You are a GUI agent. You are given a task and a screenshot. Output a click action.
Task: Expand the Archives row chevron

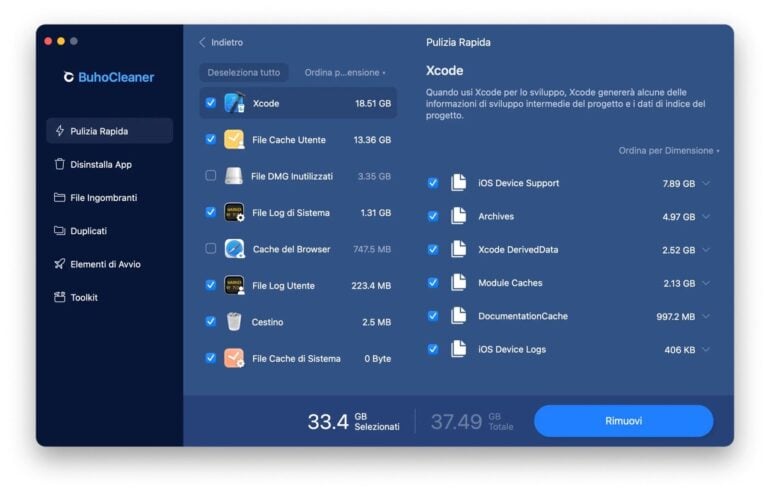(x=706, y=217)
